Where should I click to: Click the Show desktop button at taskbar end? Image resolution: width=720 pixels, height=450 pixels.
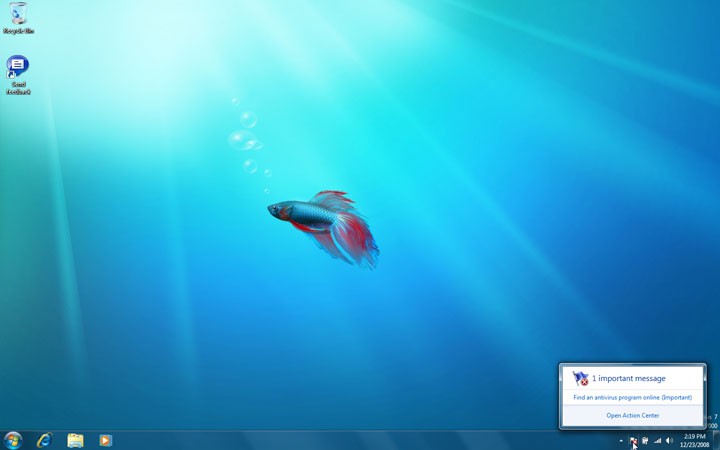pos(716,441)
